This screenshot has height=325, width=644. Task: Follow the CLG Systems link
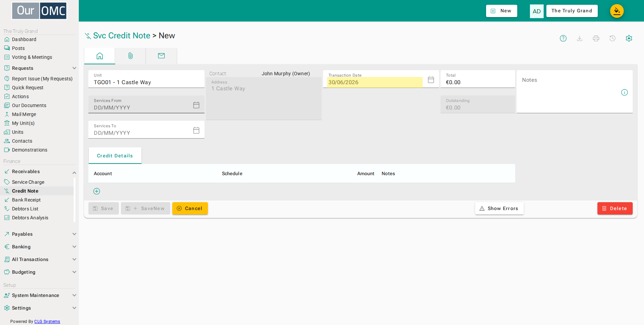(x=47, y=322)
